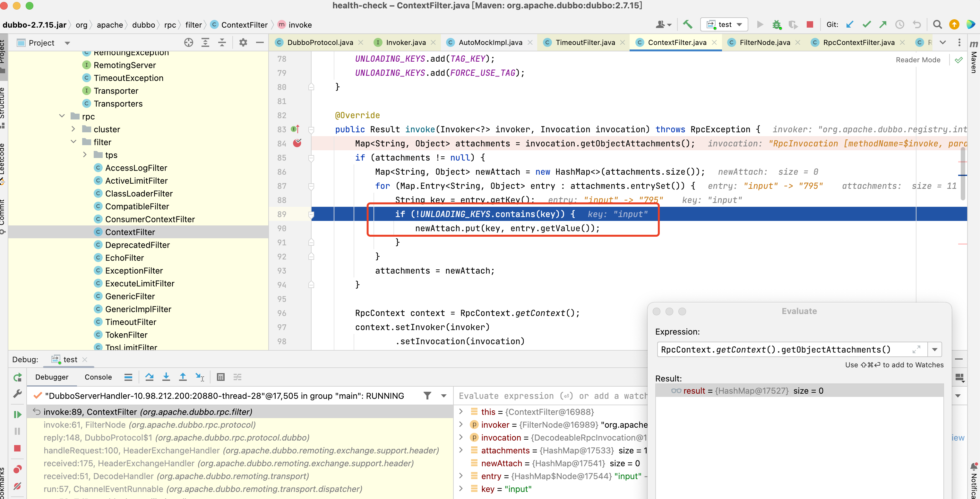Open the 'test' run configuration dropdown
The image size is (980, 499).
(x=724, y=24)
